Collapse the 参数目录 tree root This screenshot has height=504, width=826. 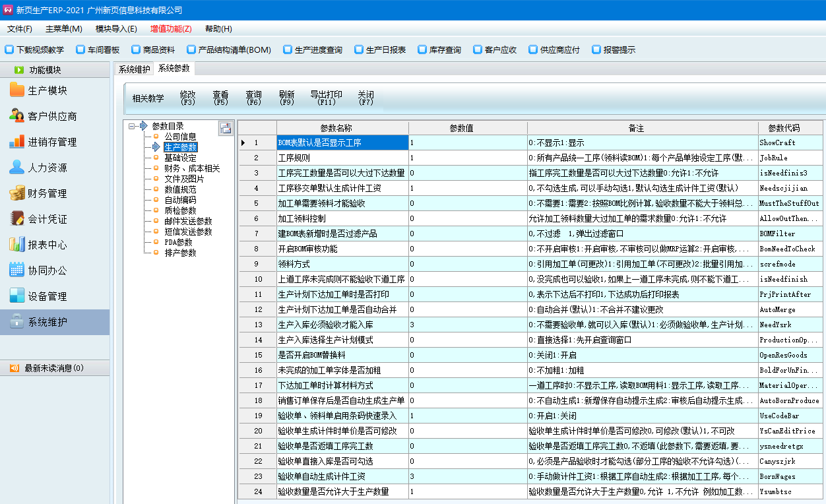pos(133,126)
